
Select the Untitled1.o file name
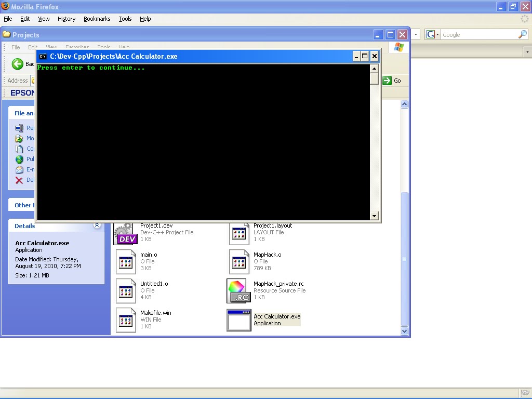click(x=154, y=284)
